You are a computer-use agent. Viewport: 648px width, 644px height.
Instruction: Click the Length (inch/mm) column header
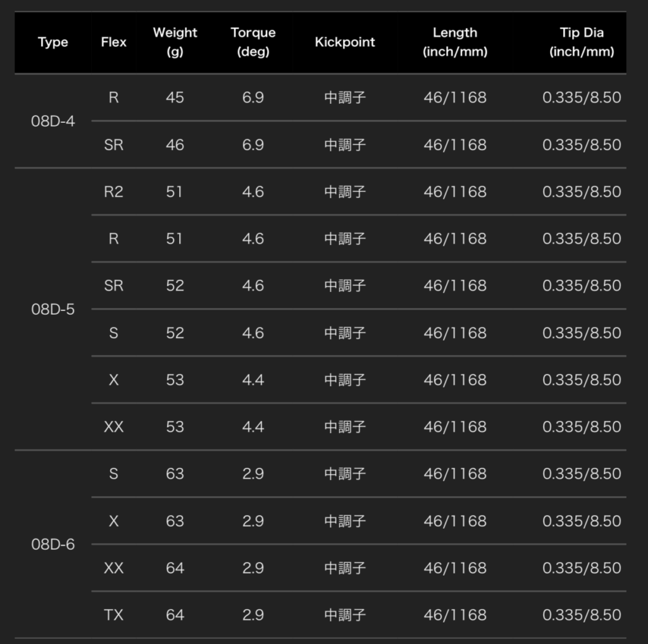pyautogui.click(x=455, y=42)
